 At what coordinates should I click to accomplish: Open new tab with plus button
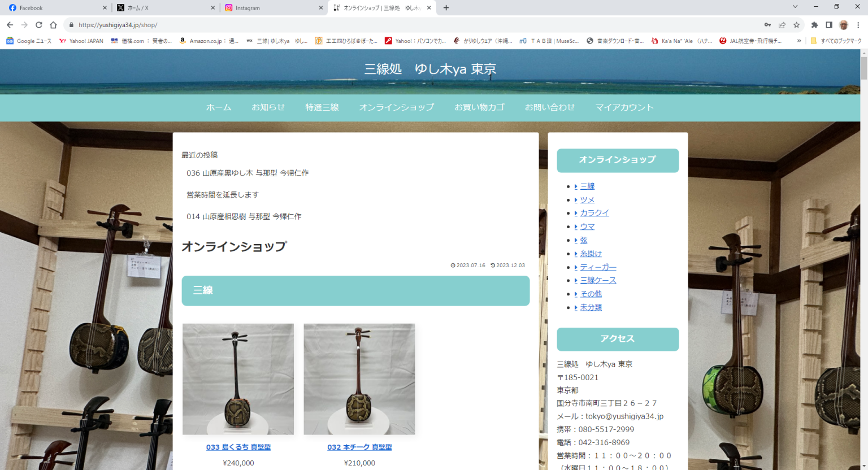coord(446,8)
